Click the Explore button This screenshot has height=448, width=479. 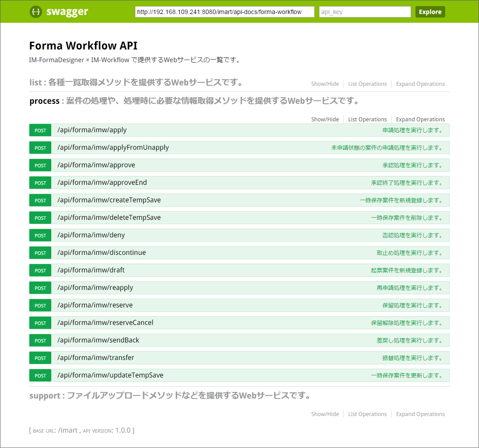(x=430, y=12)
